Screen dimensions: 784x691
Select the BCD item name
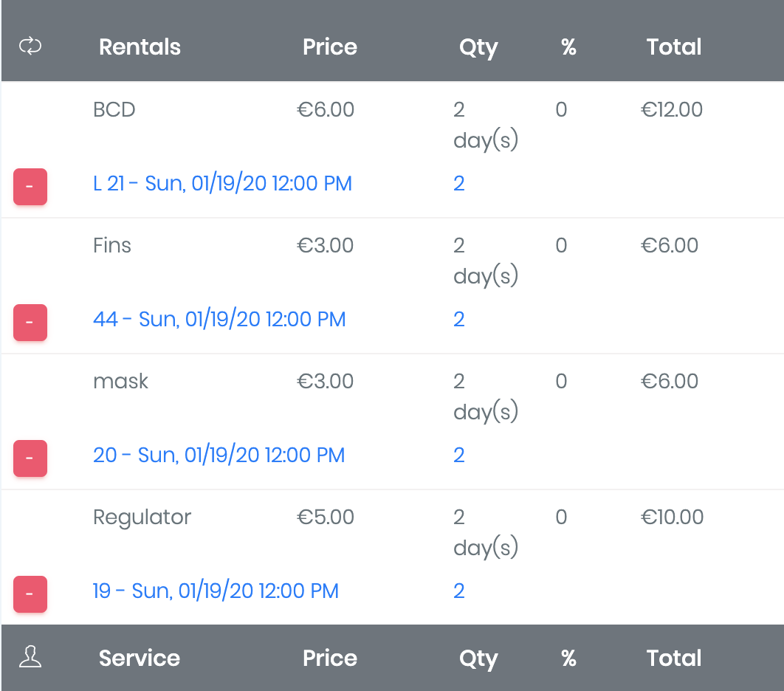[x=114, y=110]
